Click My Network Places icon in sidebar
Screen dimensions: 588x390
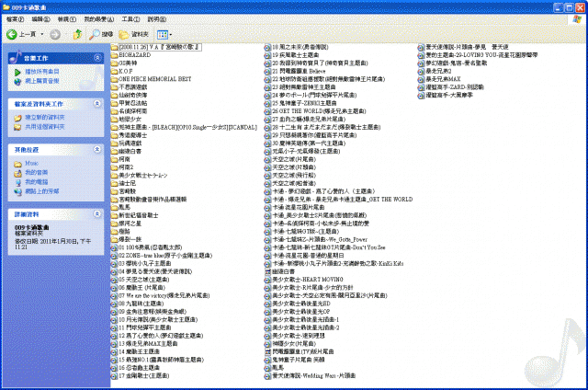17,191
